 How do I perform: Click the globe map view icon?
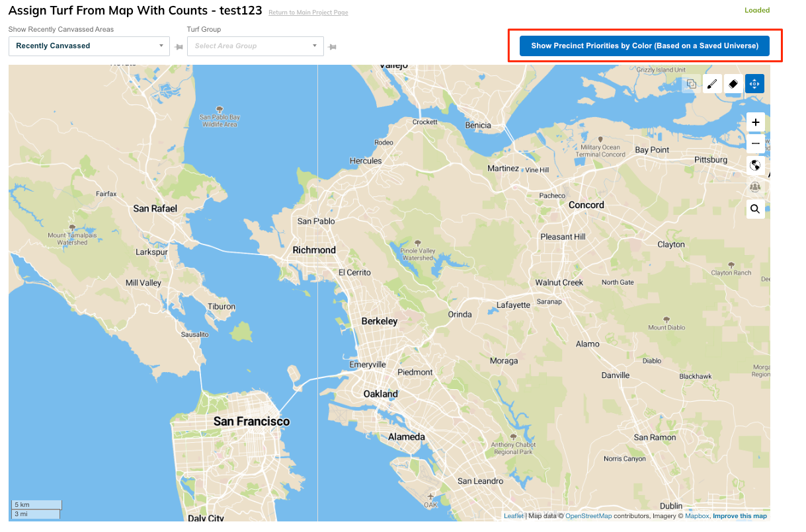756,165
